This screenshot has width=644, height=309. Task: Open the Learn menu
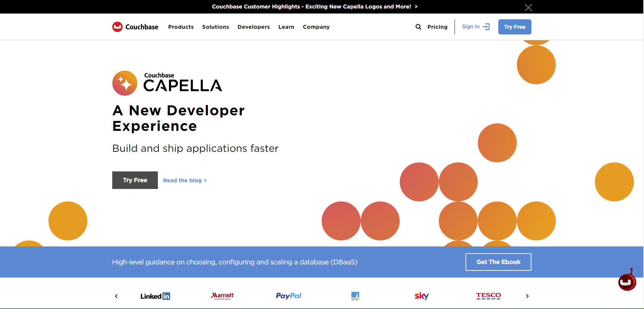286,27
